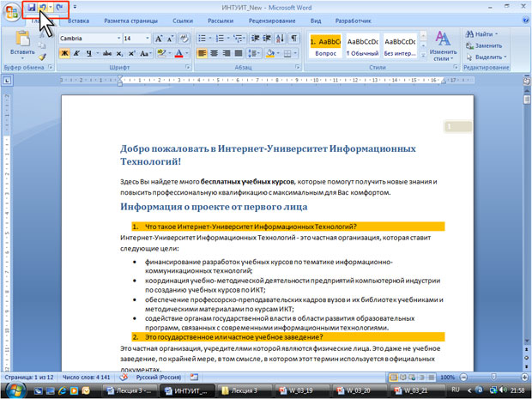
Task: Apply the Вопрос style
Action: tap(325, 45)
